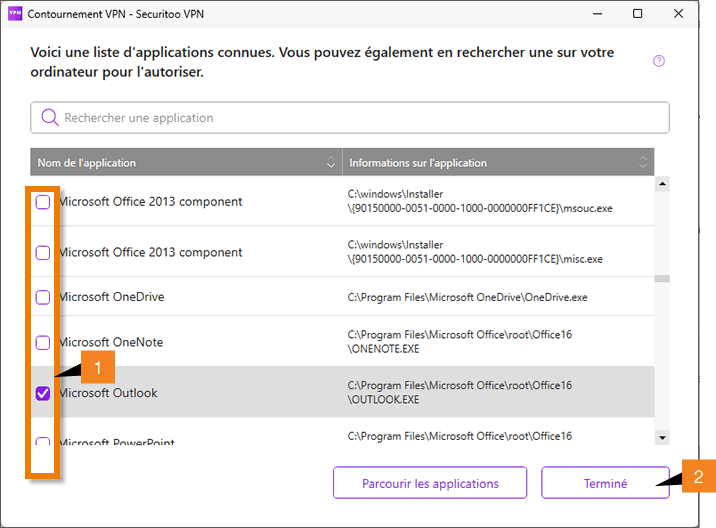Screen dimensions: 716x528
Task: Close the Contournement VPN window
Action: [679, 14]
